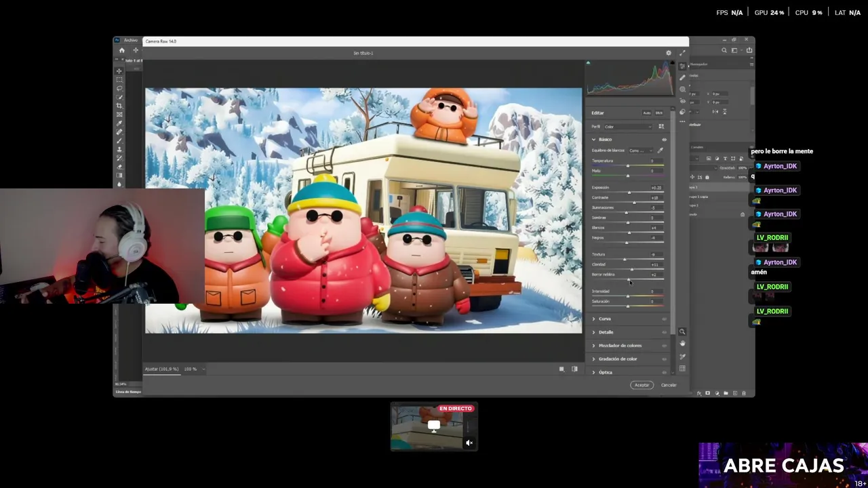868x488 pixels.
Task: Toggle highlight clipping warning on histogram
Action: click(x=672, y=63)
